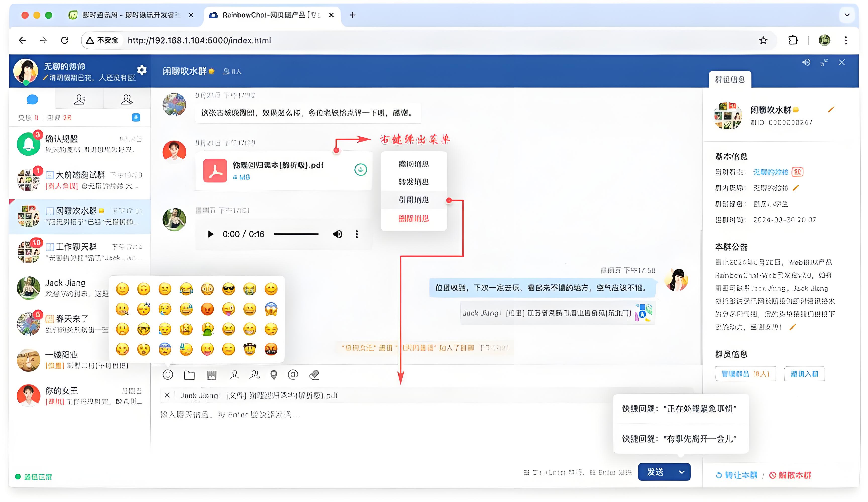The width and height of the screenshot is (868, 502).
Task: Click the folder icon to send a file
Action: click(189, 375)
